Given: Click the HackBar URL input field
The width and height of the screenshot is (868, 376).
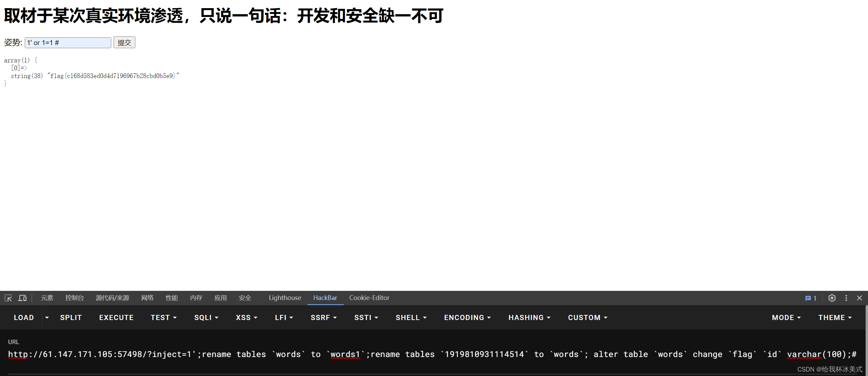Looking at the screenshot, I should (432, 354).
